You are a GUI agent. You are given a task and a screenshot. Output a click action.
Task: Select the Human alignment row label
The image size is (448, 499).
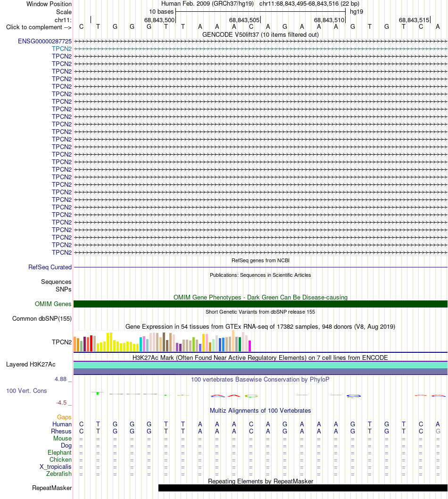tap(62, 424)
